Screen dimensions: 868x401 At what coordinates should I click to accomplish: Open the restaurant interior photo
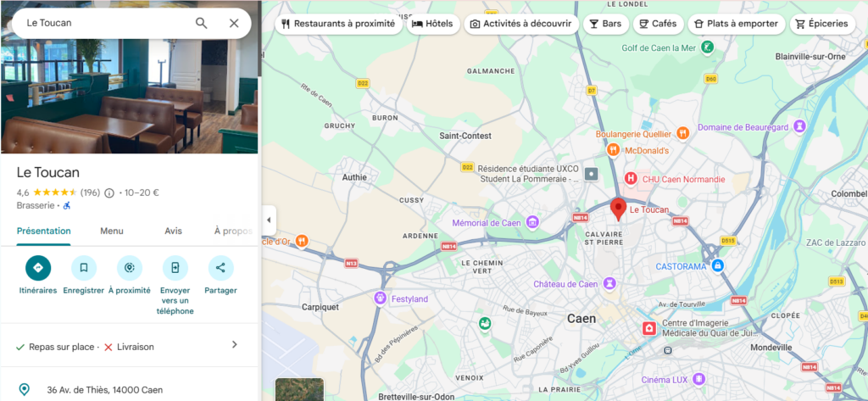click(x=130, y=96)
